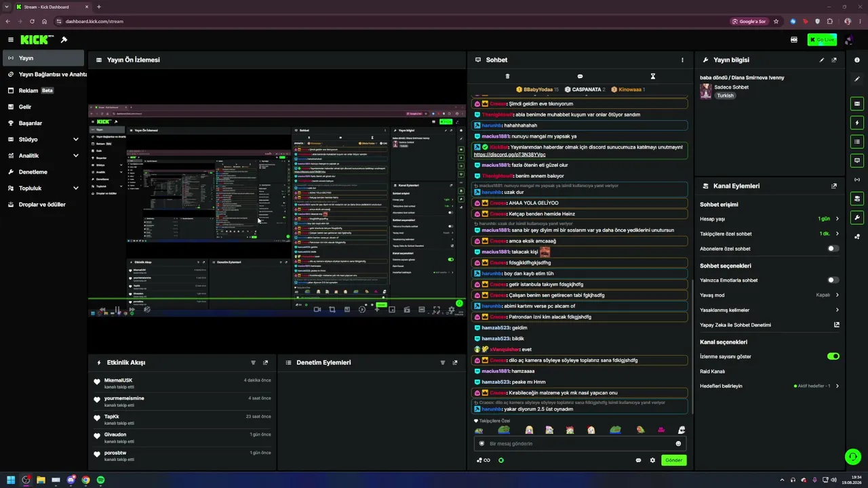This screenshot has height=488, width=868.
Task: Open Yasaklanmış kelimeler settings
Action: [770, 310]
